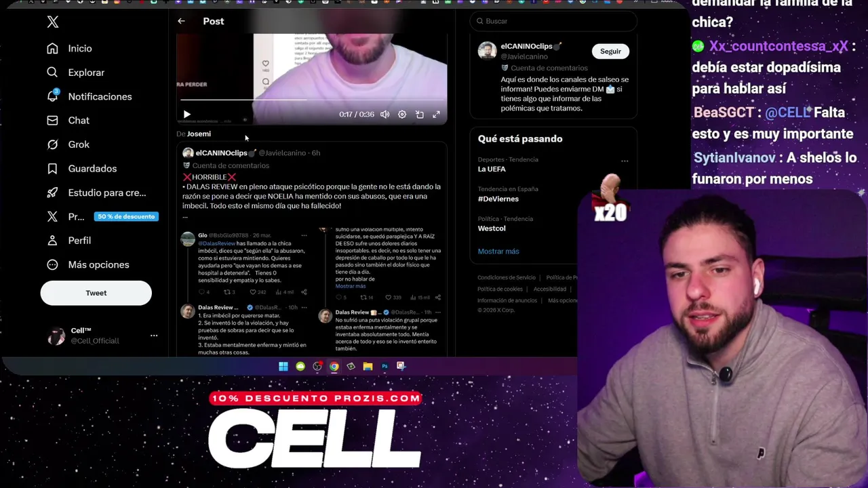This screenshot has width=868, height=488.
Task: Expand Más opciones footer link
Action: 562,300
